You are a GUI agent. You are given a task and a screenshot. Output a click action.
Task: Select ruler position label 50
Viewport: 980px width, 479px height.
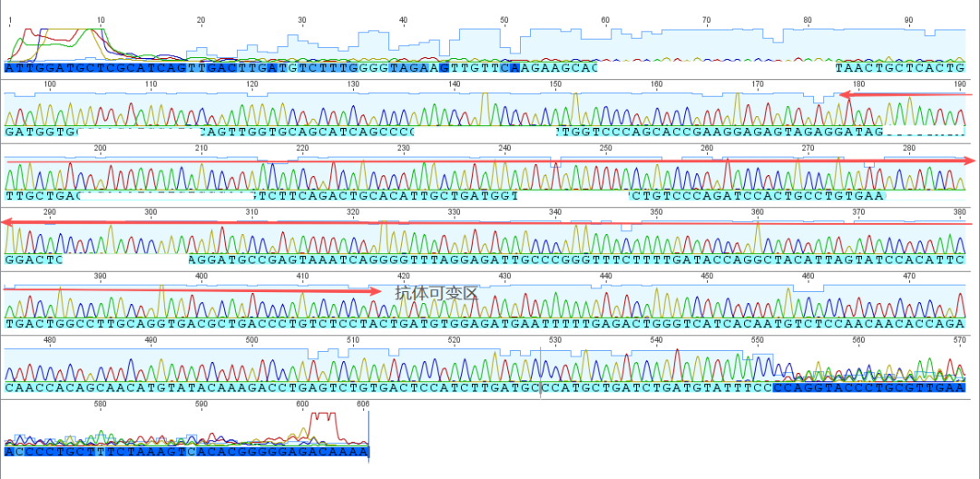(x=505, y=21)
